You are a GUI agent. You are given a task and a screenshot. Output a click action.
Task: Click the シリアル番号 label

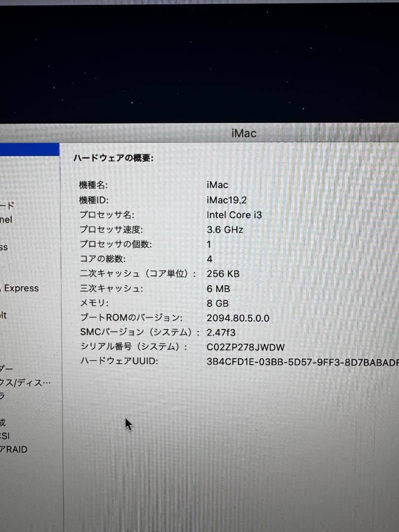[x=133, y=346]
